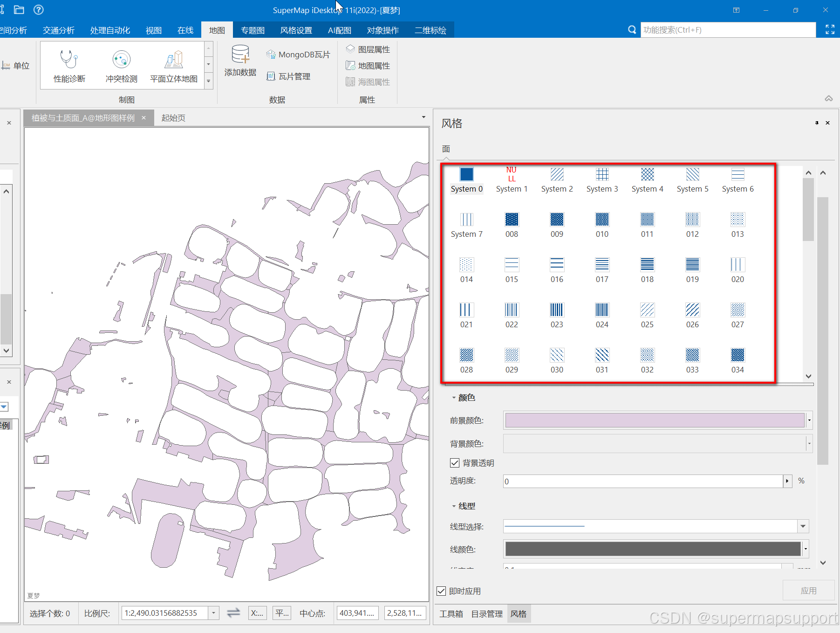Choose fill symbol 022
The width and height of the screenshot is (840, 633).
(512, 316)
